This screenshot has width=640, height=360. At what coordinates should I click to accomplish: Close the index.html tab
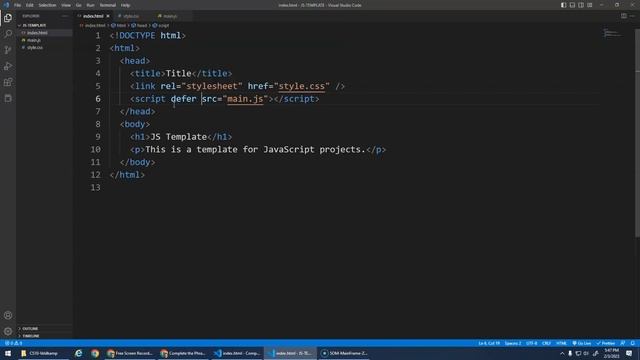108,16
